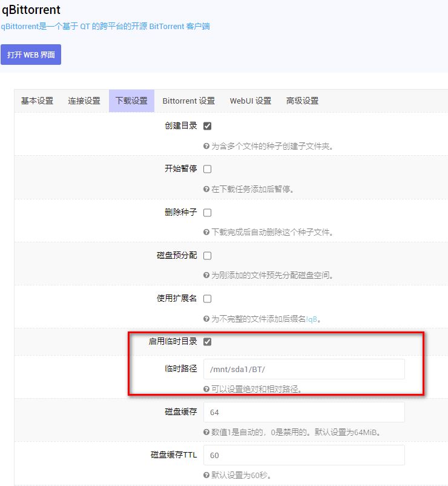Click the 创建目录 label

(x=181, y=125)
